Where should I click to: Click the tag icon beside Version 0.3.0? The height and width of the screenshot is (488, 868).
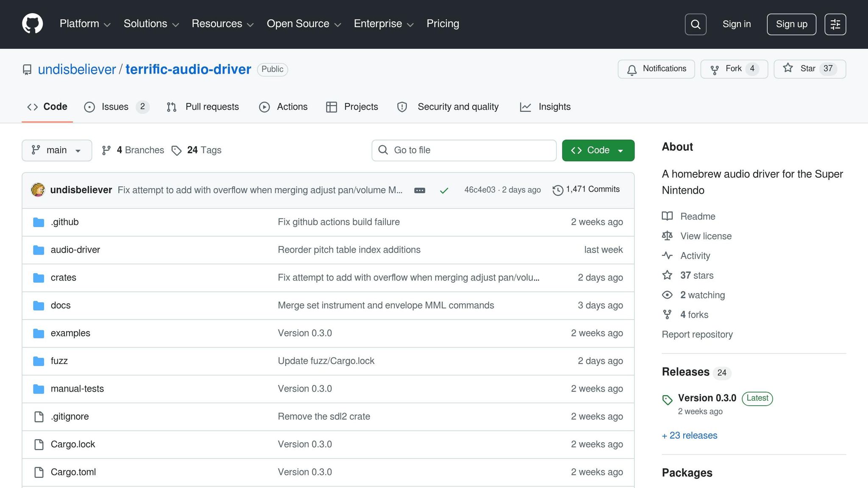668,399
